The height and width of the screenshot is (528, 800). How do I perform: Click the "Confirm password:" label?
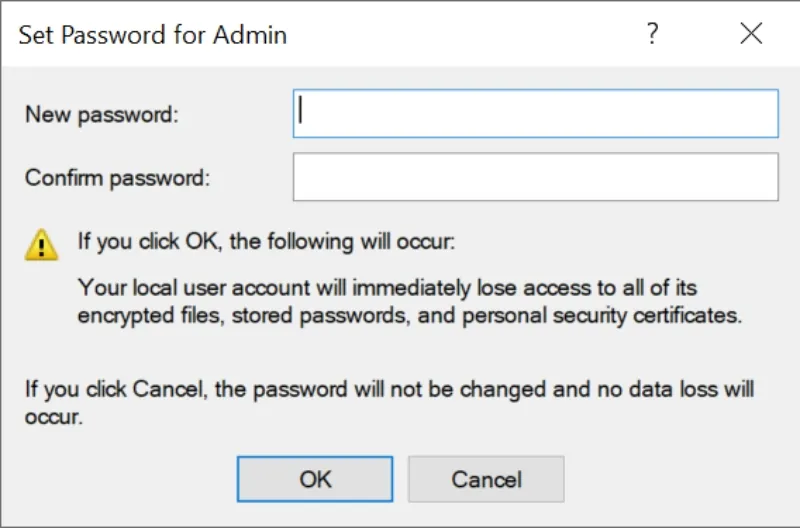point(118,178)
